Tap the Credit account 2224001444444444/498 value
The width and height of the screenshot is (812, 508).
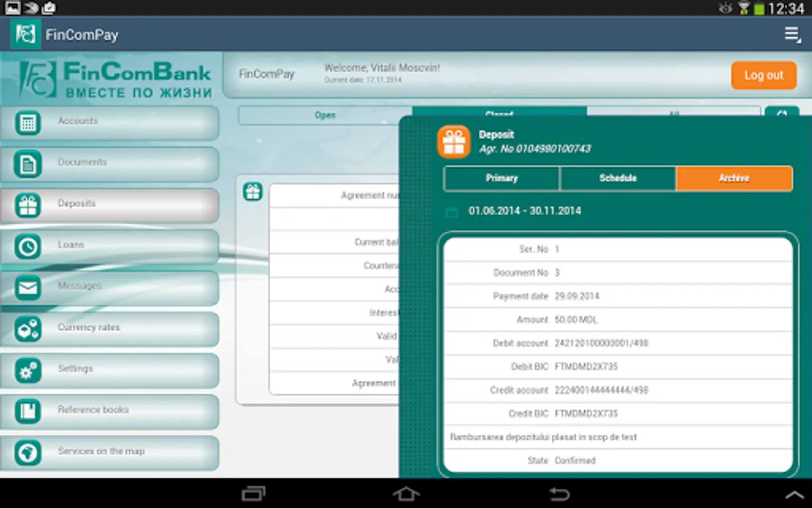(602, 391)
